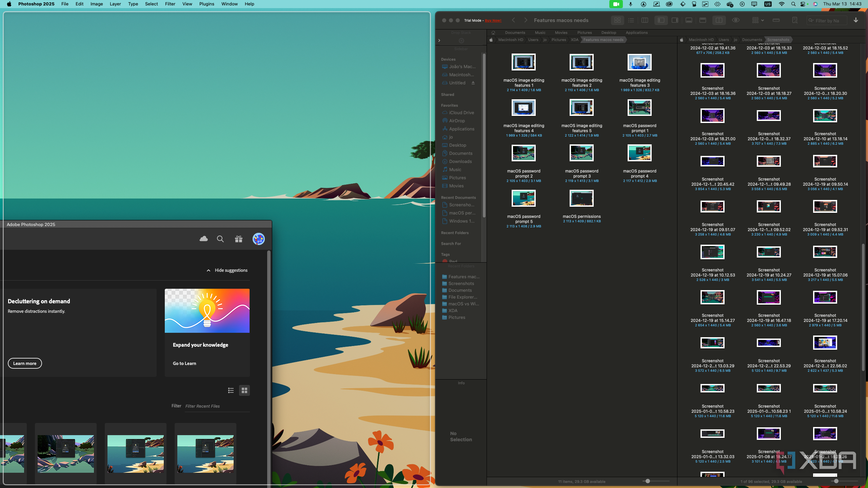Adjust left pane thumbnail size slider

pos(648,481)
